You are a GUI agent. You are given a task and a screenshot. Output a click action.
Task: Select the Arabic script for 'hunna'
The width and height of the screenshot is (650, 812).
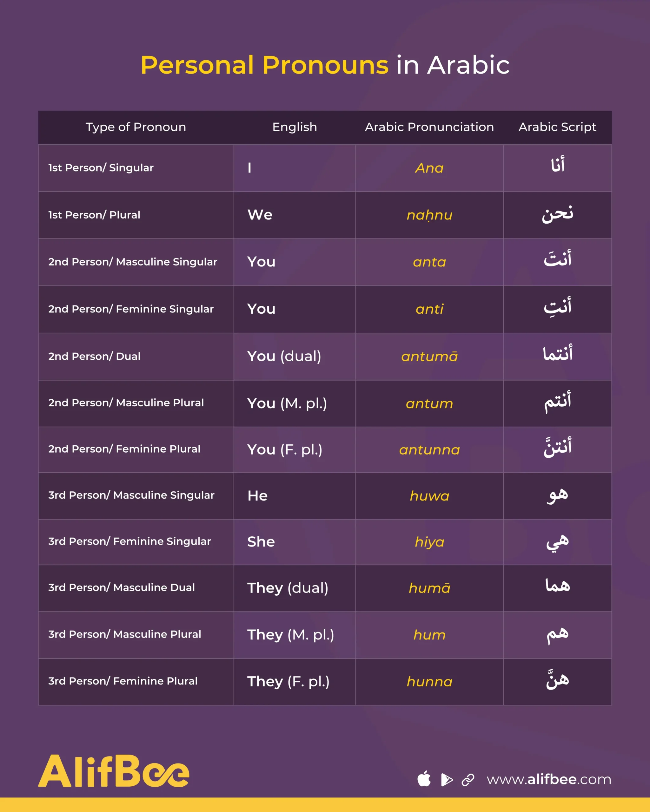[557, 680]
